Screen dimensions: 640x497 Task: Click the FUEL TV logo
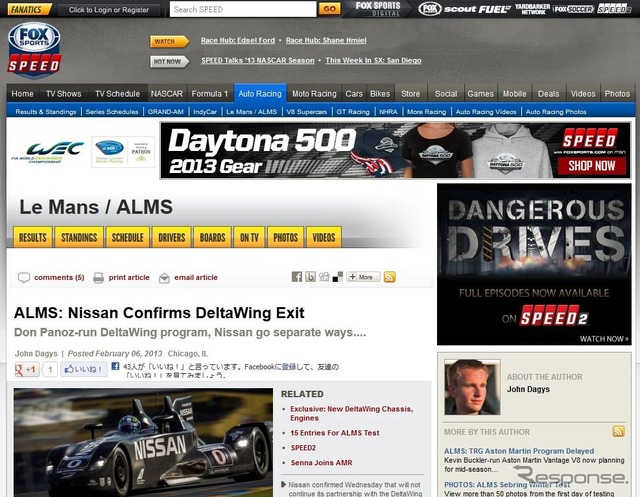click(x=495, y=9)
